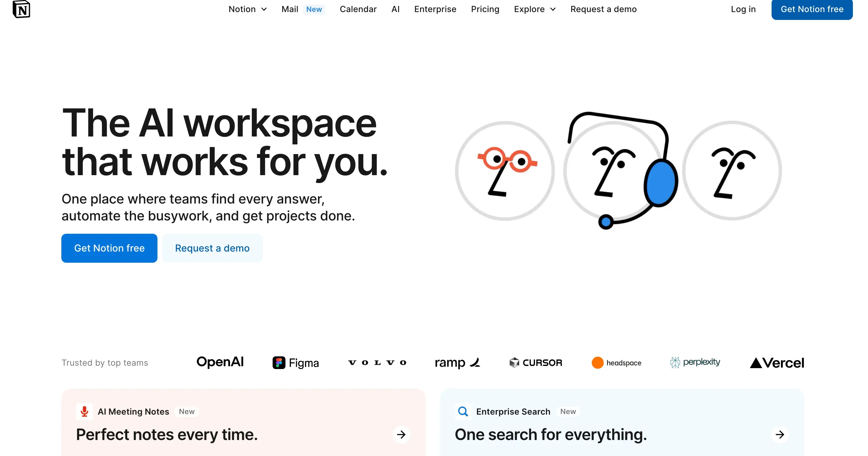The image size is (868, 456).
Task: Click the hero Get Notion free button
Action: [109, 248]
